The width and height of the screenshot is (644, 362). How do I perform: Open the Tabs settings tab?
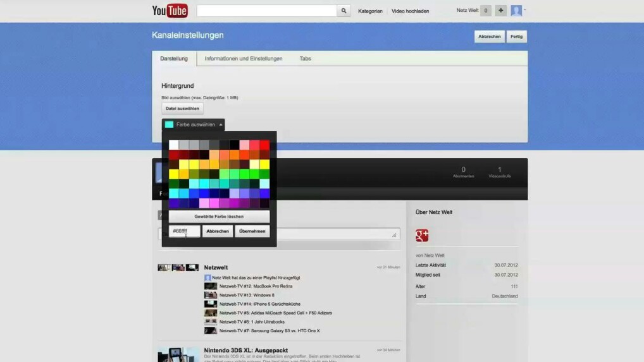[x=305, y=59]
